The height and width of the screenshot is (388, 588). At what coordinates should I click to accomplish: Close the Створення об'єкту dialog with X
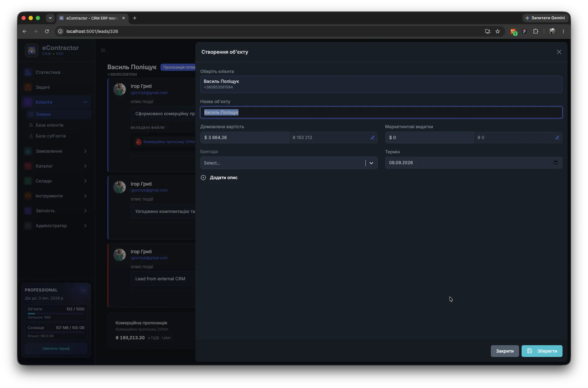(x=559, y=52)
